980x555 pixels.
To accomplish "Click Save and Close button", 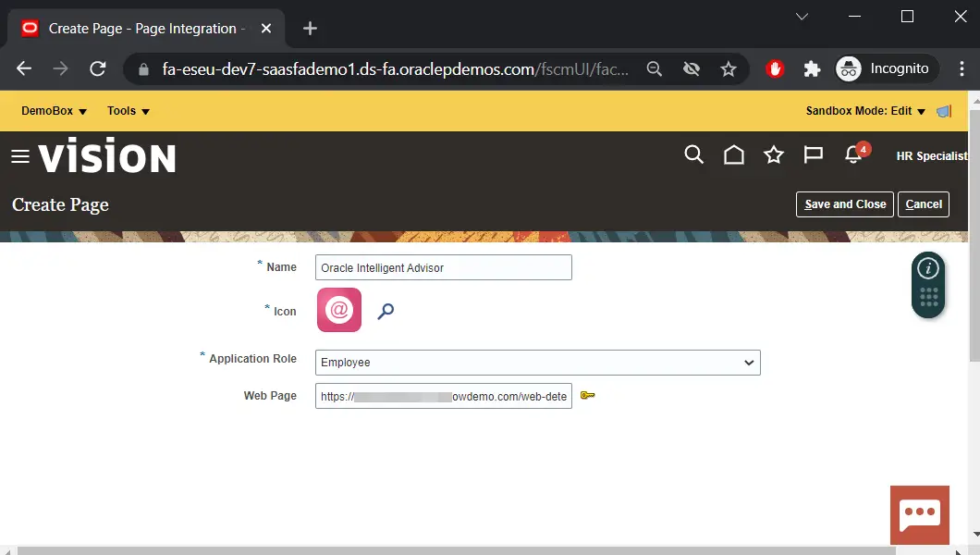I will pyautogui.click(x=845, y=204).
